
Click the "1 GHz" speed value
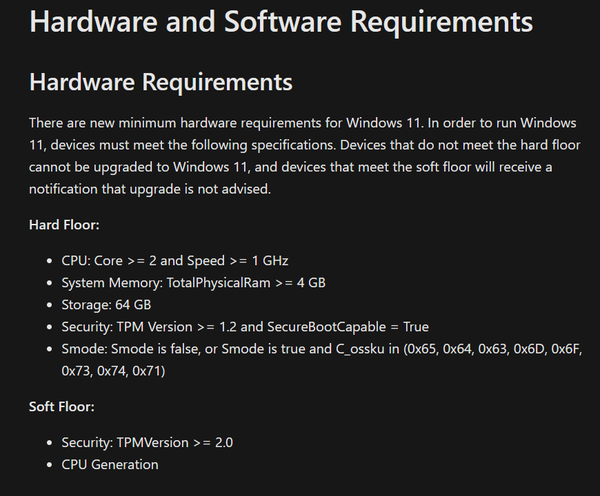click(273, 261)
